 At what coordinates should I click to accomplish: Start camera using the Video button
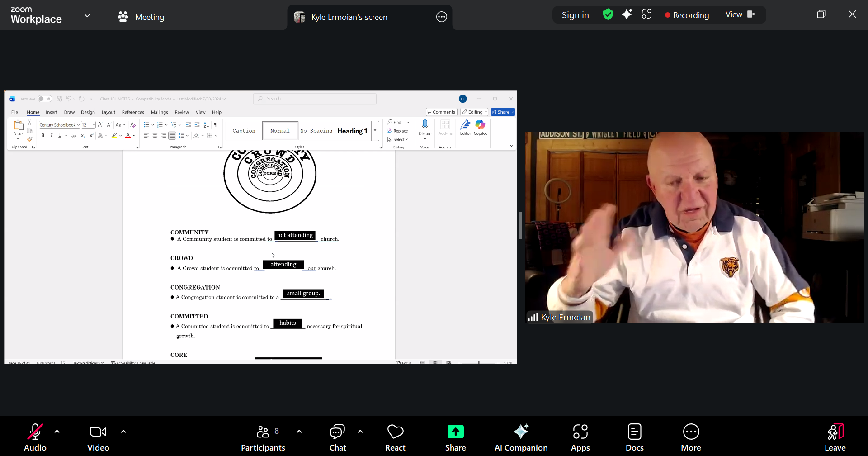[x=98, y=437]
